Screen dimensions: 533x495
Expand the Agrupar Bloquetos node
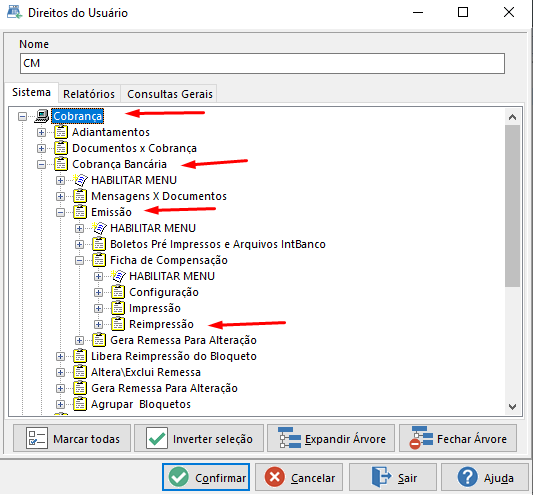click(61, 404)
